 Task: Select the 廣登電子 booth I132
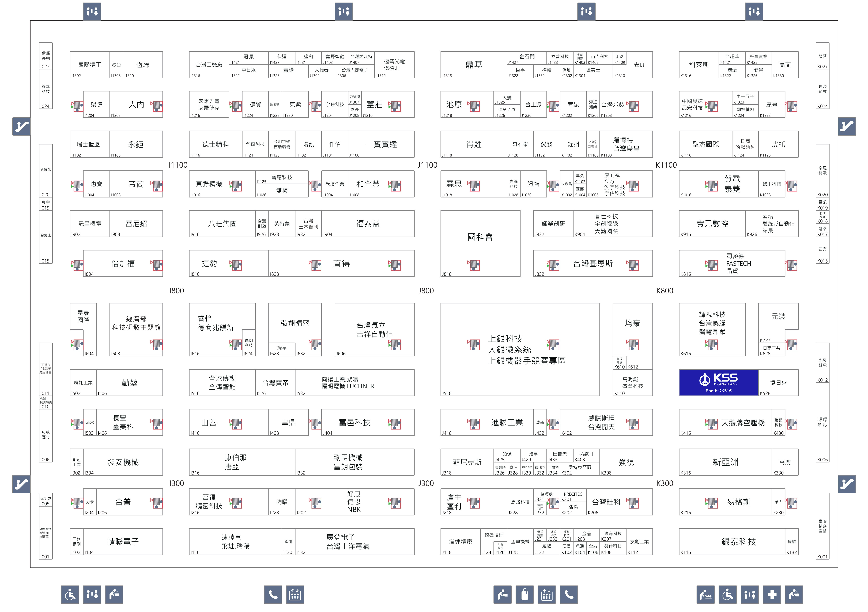[x=355, y=542]
